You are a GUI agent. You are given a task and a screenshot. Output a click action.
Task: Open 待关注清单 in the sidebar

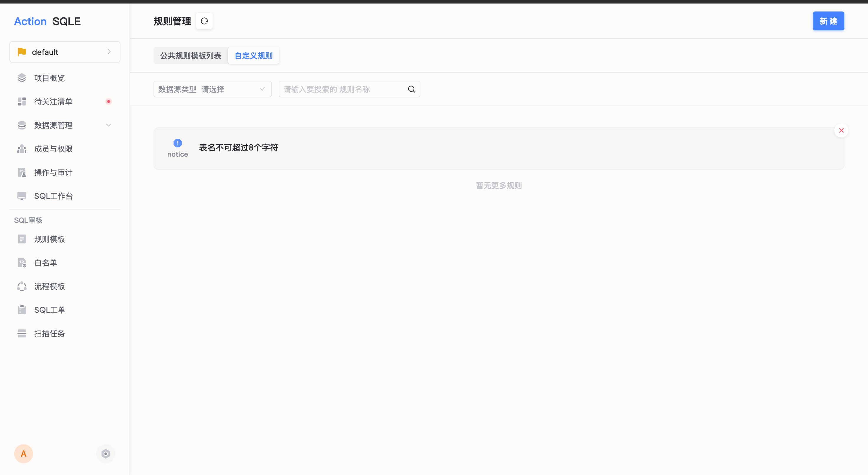point(65,102)
